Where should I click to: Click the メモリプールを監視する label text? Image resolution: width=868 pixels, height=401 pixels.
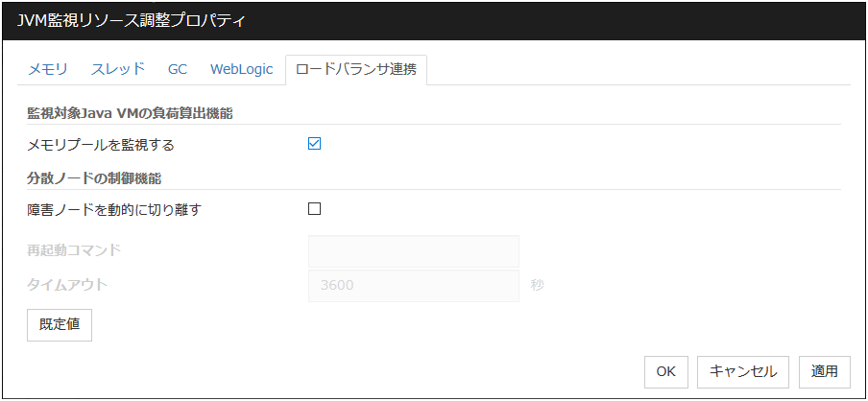(x=101, y=145)
